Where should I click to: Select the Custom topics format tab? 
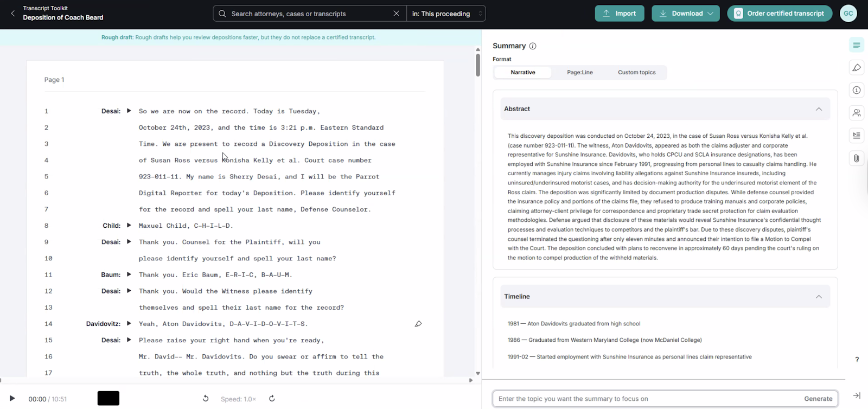[636, 72]
